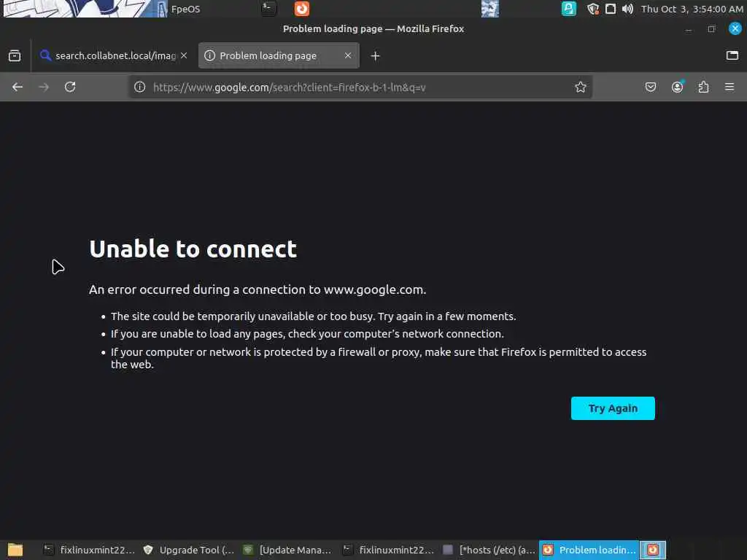The height and width of the screenshot is (560, 747).
Task: Launch the terminal from the top panel
Action: coord(269,9)
